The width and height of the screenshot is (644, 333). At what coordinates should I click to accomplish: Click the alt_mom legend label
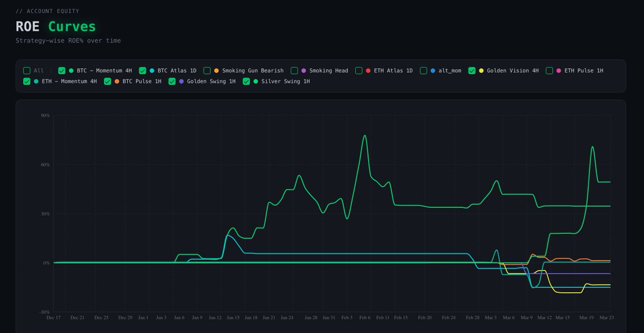(450, 70)
